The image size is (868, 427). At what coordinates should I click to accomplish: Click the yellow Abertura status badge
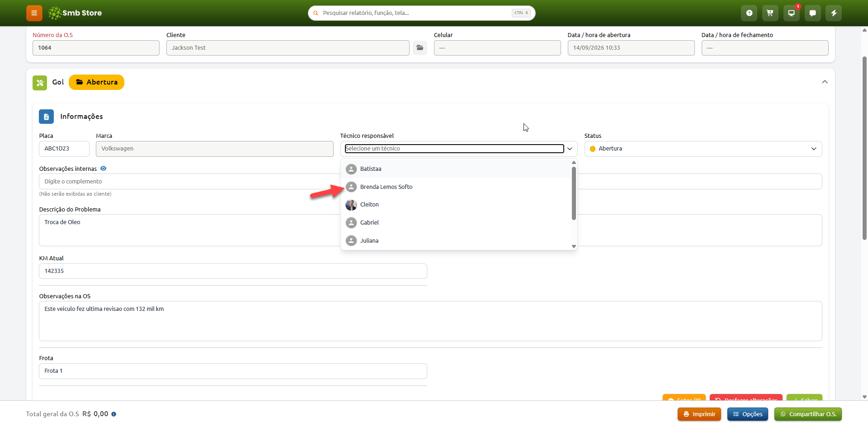96,82
